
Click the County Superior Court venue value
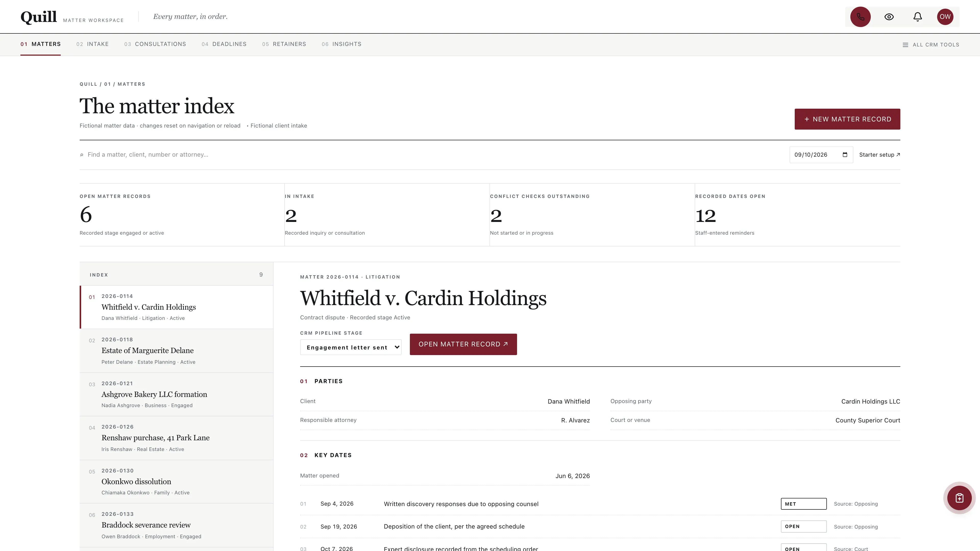click(x=867, y=420)
